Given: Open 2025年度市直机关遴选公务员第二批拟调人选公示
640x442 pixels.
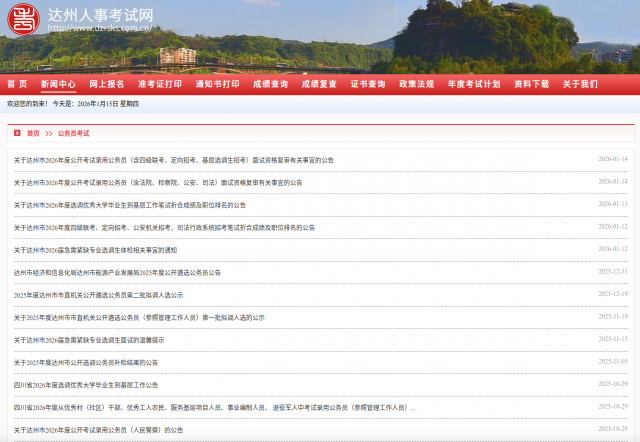Looking at the screenshot, I should [98, 295].
